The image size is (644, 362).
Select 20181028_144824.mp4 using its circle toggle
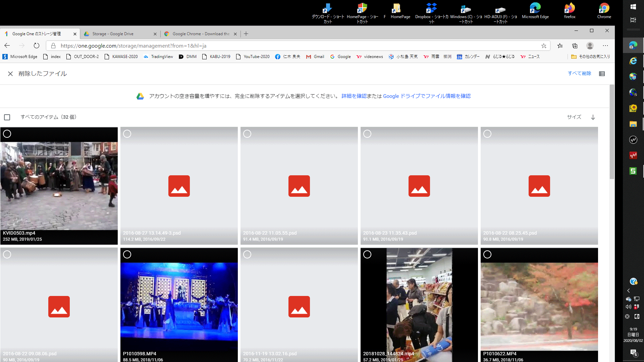click(367, 254)
